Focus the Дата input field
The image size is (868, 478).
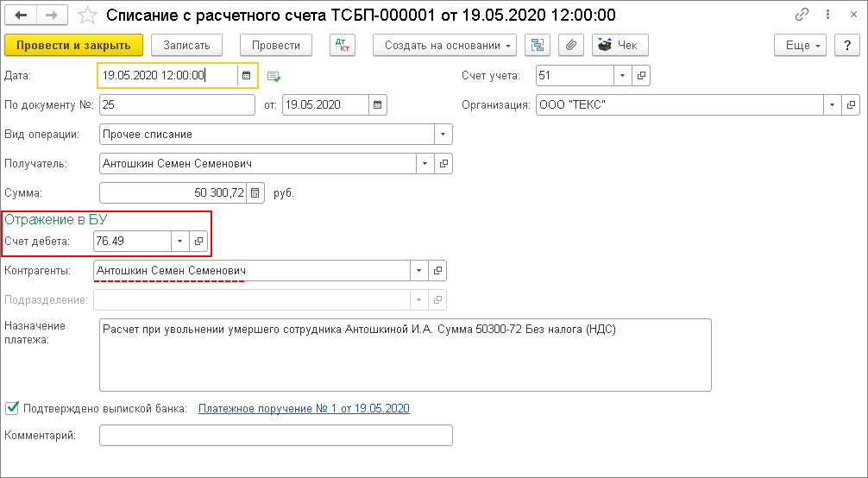[x=168, y=75]
